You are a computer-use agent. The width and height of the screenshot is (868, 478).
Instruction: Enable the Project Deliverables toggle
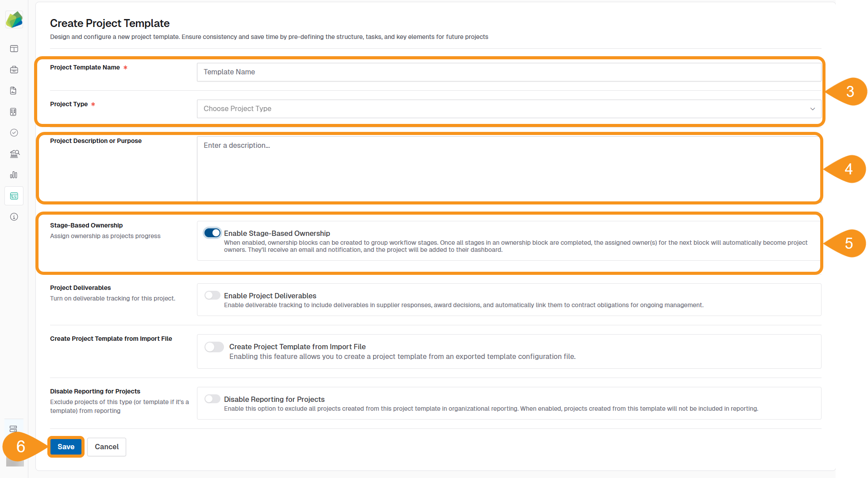pos(212,295)
